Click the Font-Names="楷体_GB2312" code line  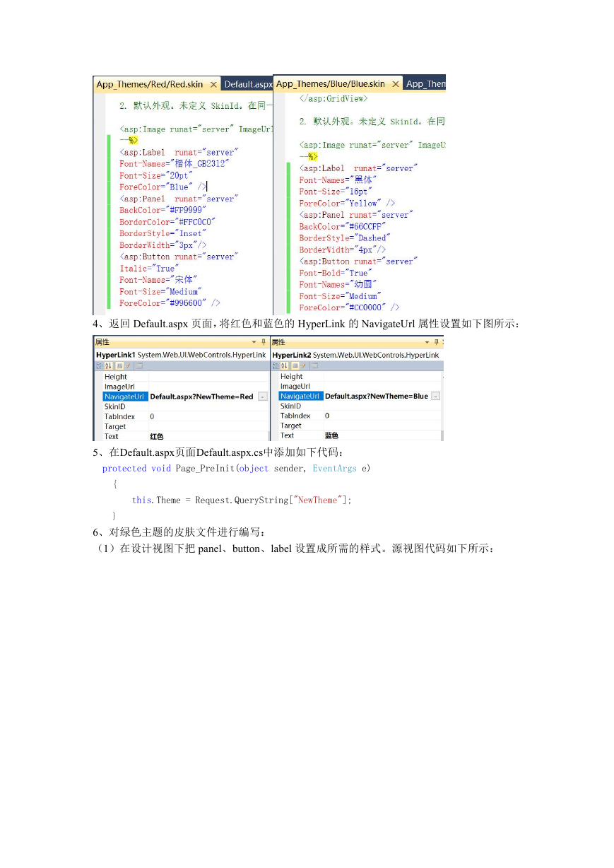[175, 164]
